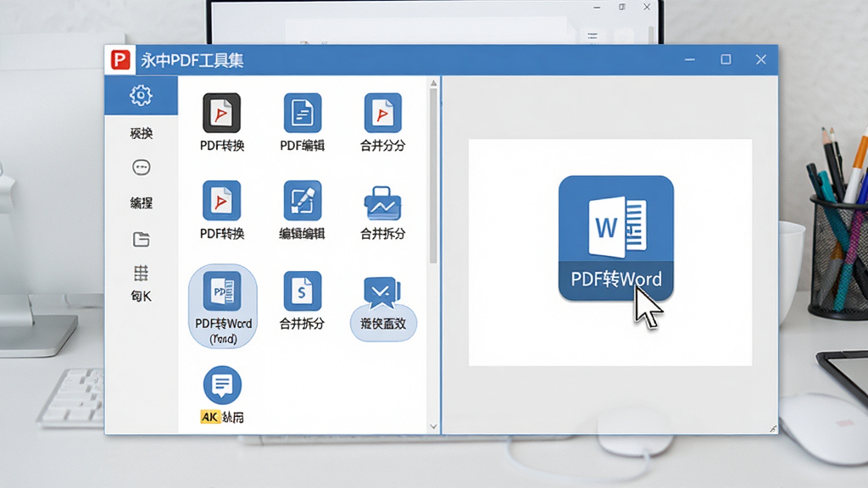Select the grid icon in sidebar
The height and width of the screenshot is (488, 868).
142,274
